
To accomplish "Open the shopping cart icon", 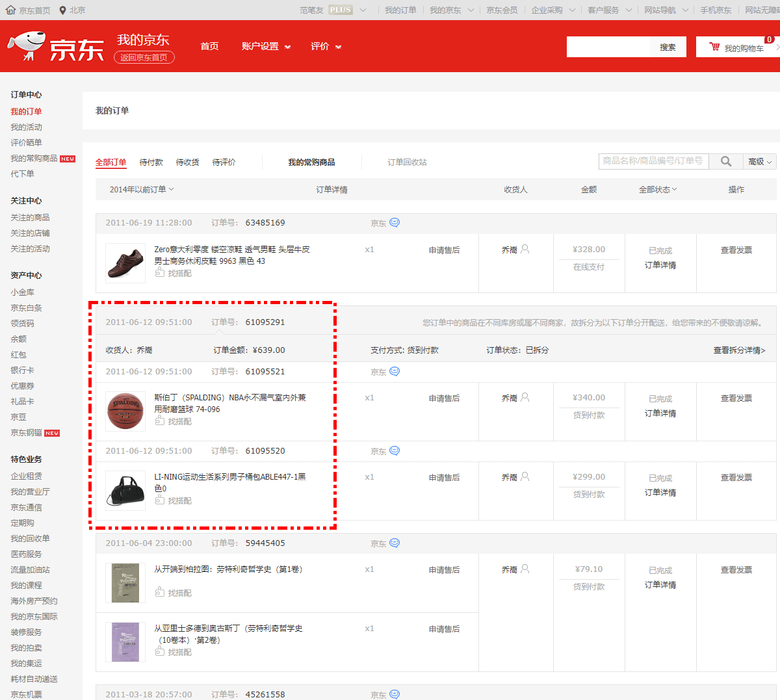I will [714, 47].
